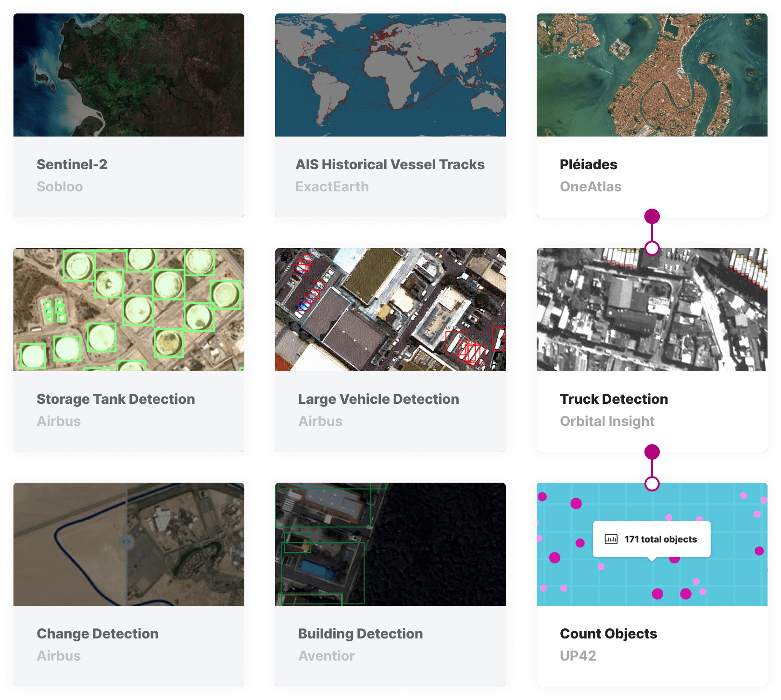Click the hollow connector dot above Count Objects
Viewport: 781px width, 700px height.
pos(652,484)
